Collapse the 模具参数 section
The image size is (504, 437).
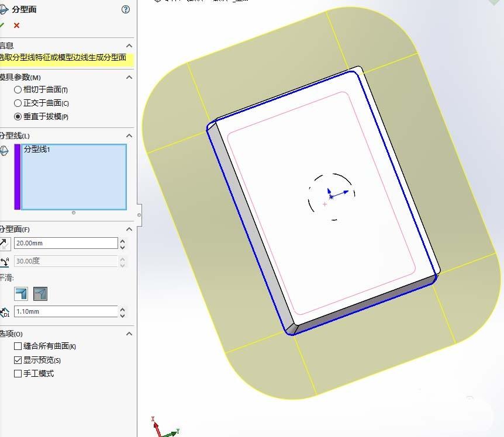click(129, 77)
